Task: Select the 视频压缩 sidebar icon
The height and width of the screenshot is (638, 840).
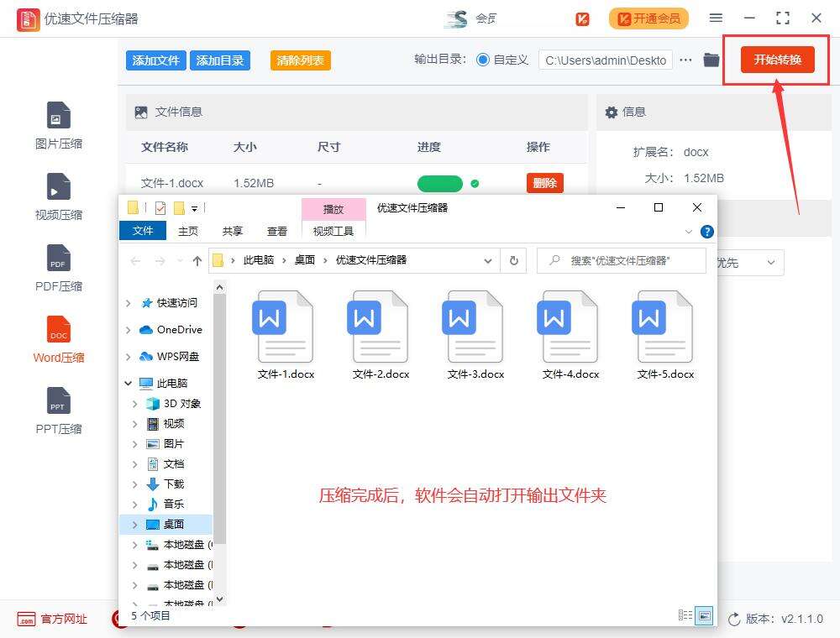Action: pos(58,195)
